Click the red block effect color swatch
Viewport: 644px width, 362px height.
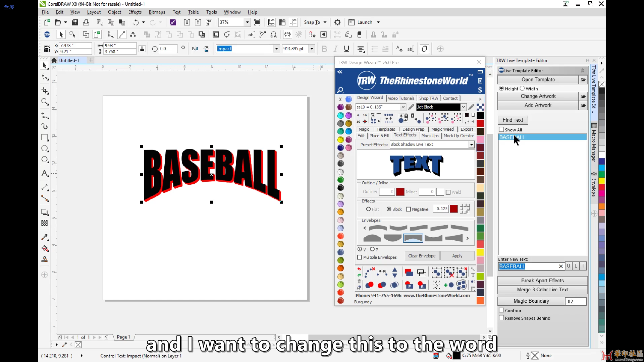(454, 209)
